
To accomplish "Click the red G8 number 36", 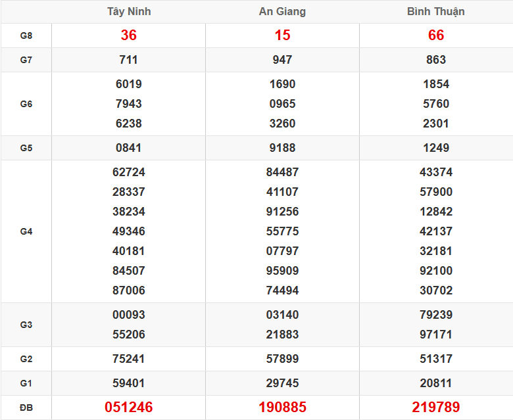I will click(x=128, y=35).
